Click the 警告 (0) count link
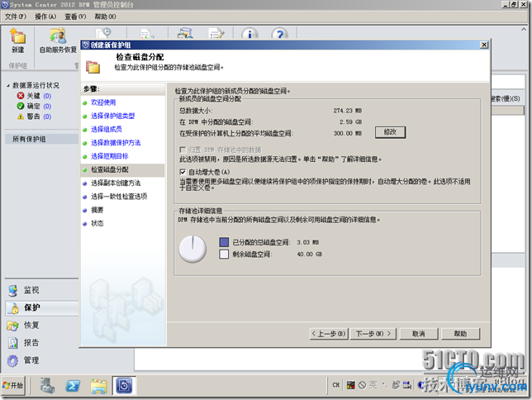 pyautogui.click(x=47, y=117)
